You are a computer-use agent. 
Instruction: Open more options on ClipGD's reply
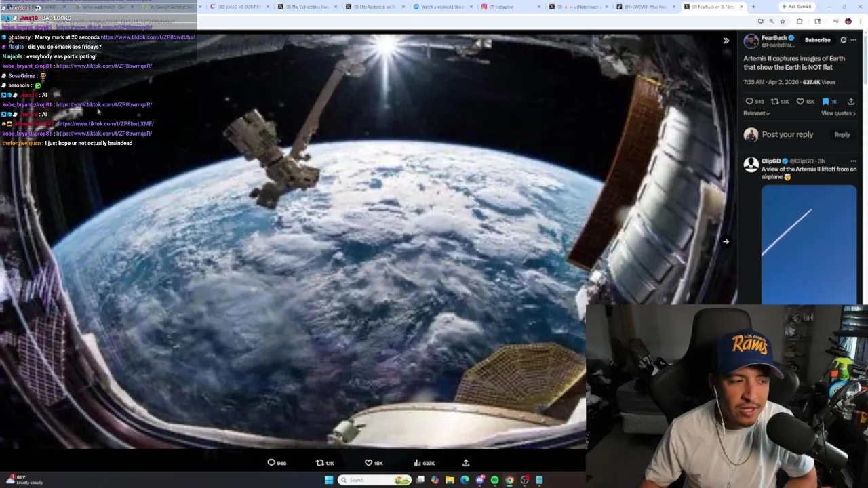click(854, 161)
